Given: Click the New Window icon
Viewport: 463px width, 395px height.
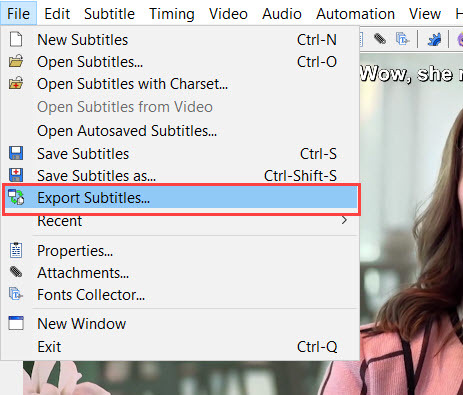Looking at the screenshot, I should point(16,323).
